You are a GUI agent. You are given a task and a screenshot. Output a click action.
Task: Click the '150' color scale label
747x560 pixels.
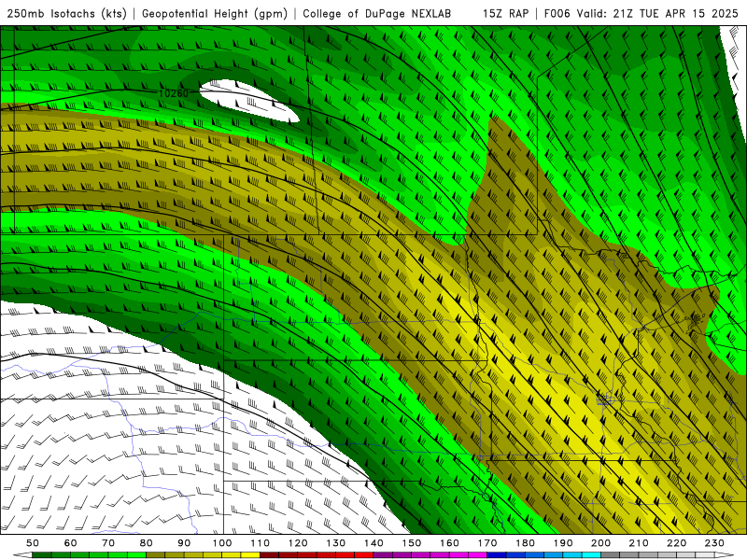(x=412, y=543)
